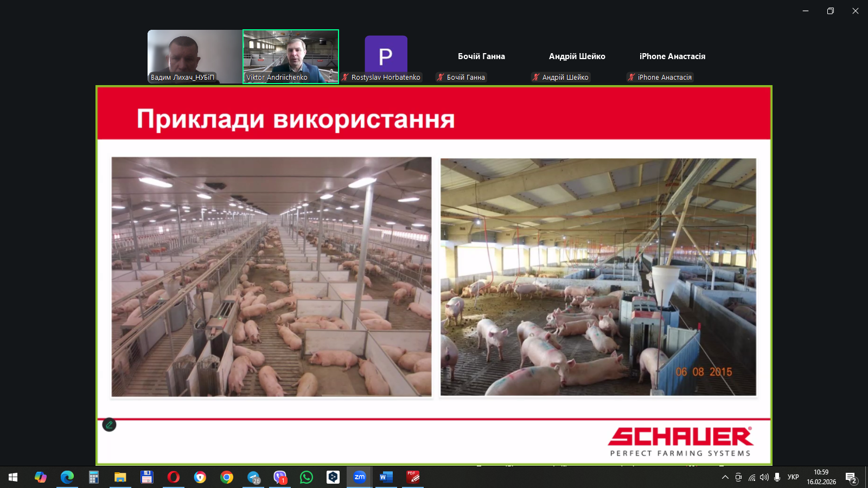Minimize the Zoom meeting window
The width and height of the screenshot is (868, 488).
[x=806, y=11]
